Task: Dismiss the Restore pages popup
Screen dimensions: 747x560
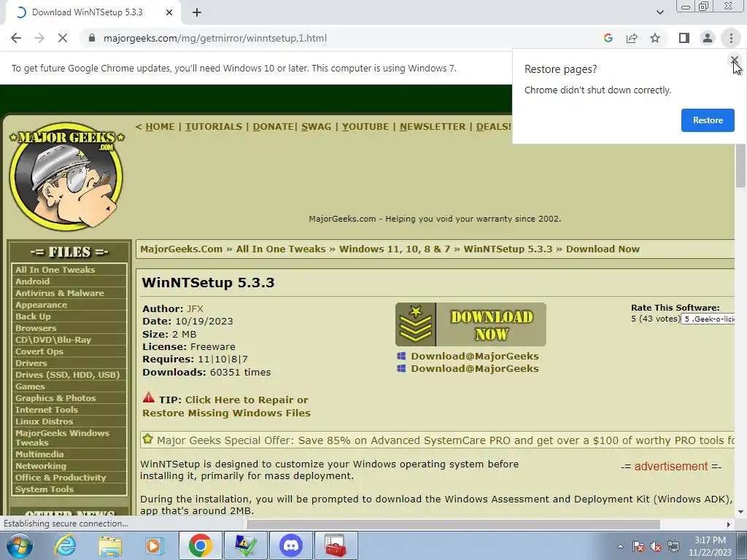Action: coord(734,61)
